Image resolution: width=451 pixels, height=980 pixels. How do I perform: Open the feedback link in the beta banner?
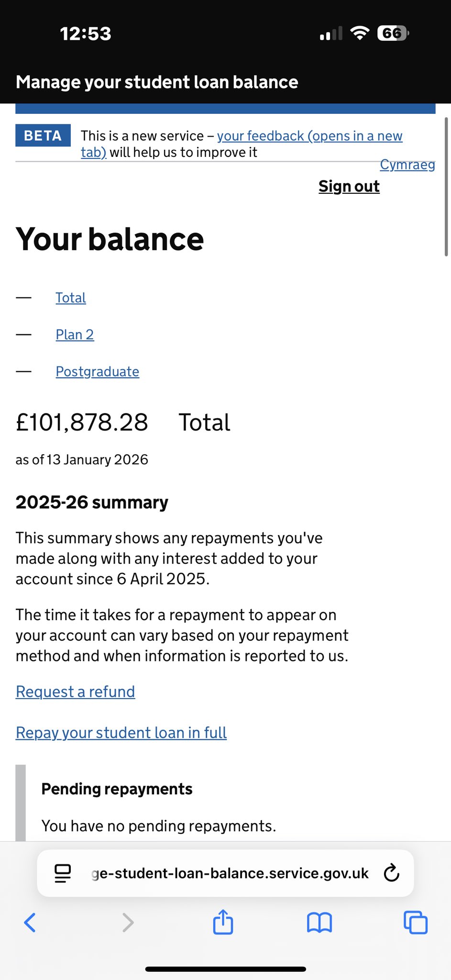click(x=309, y=136)
